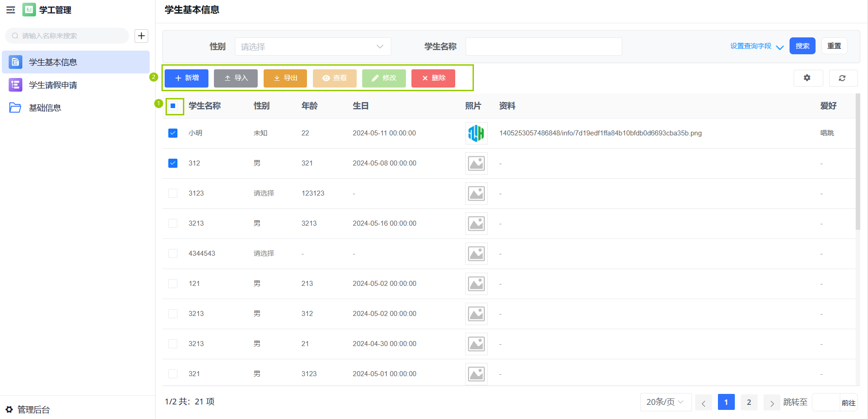
Task: Click birthday cell 2024-04-30 00:00:00
Action: pyautogui.click(x=385, y=344)
